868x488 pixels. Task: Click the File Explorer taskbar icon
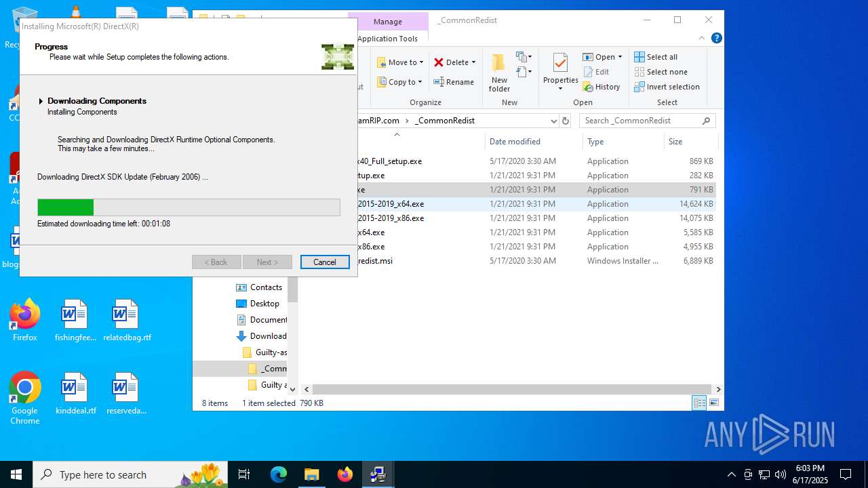pos(311,474)
